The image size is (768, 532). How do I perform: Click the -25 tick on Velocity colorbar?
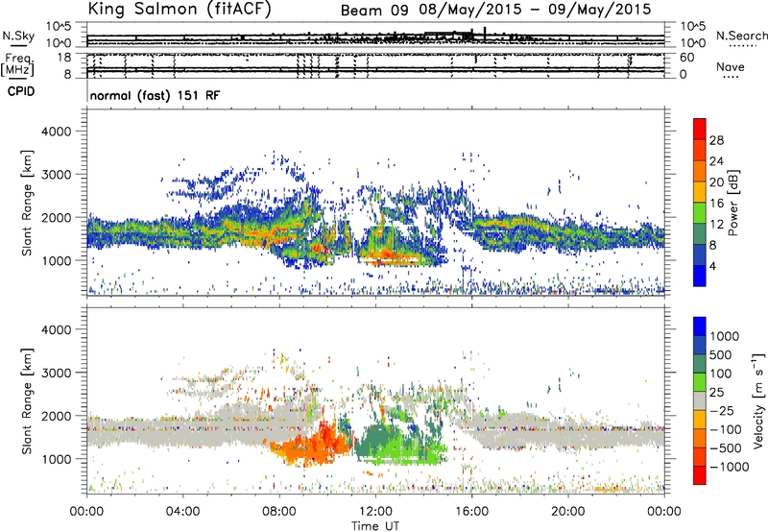click(x=722, y=410)
